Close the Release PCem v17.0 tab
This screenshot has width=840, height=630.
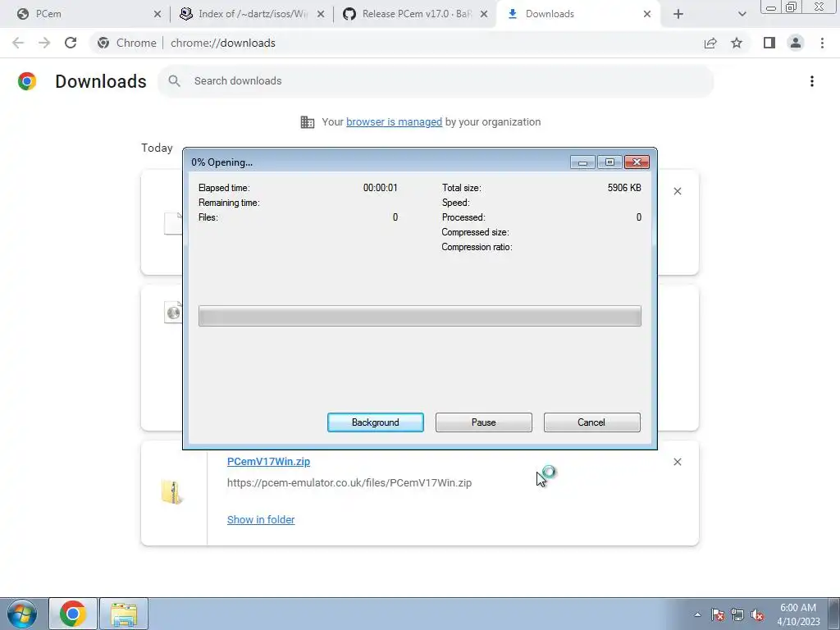pos(484,15)
